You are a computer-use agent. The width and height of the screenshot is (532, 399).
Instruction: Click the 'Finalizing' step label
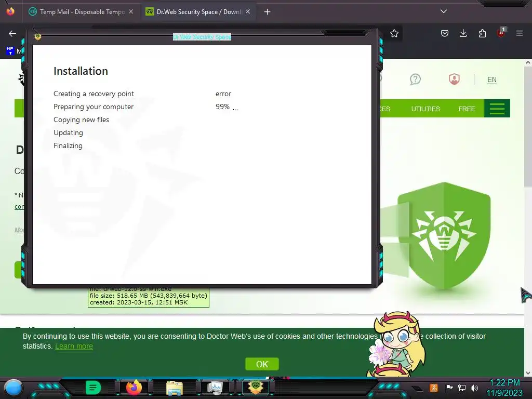click(68, 145)
